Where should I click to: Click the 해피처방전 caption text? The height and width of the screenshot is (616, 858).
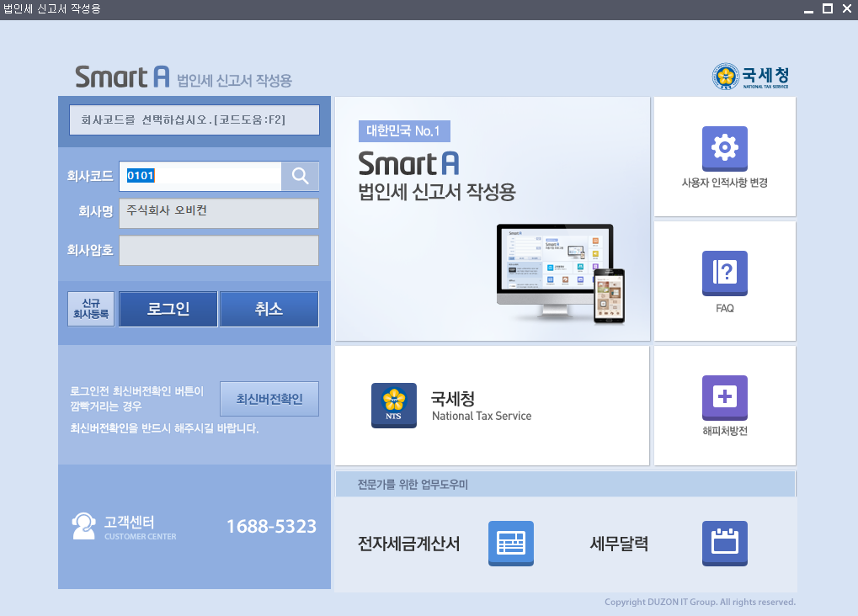click(724, 431)
